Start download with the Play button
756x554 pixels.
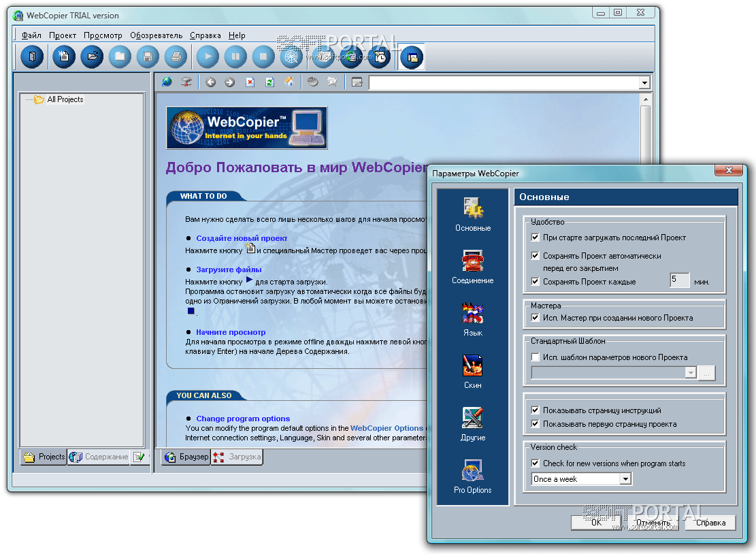208,56
